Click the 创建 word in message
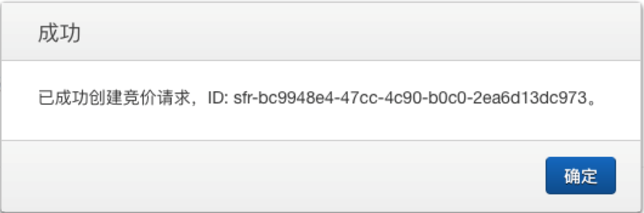This screenshot has height=213, width=644. [x=105, y=98]
